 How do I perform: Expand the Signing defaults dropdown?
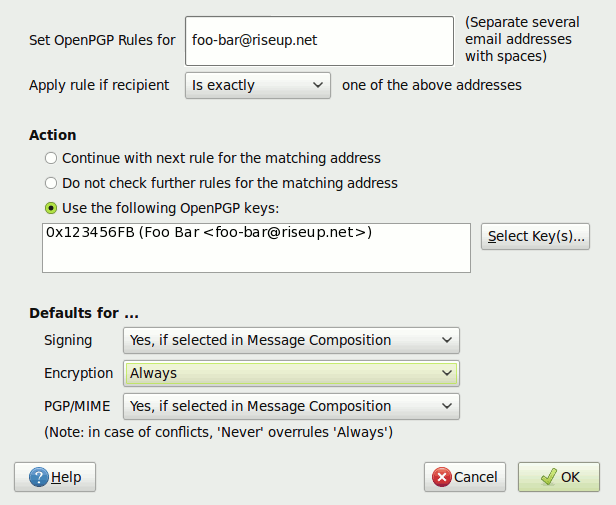290,340
